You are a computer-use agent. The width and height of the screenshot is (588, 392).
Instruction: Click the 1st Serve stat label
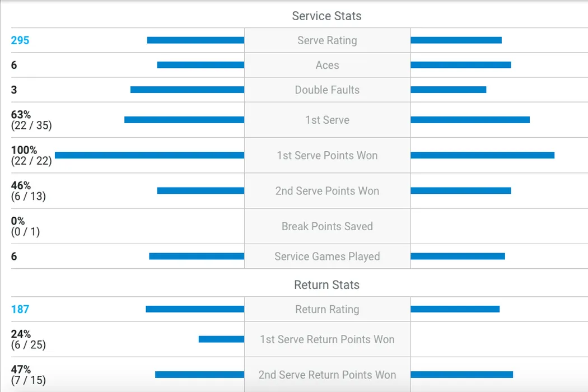(327, 120)
